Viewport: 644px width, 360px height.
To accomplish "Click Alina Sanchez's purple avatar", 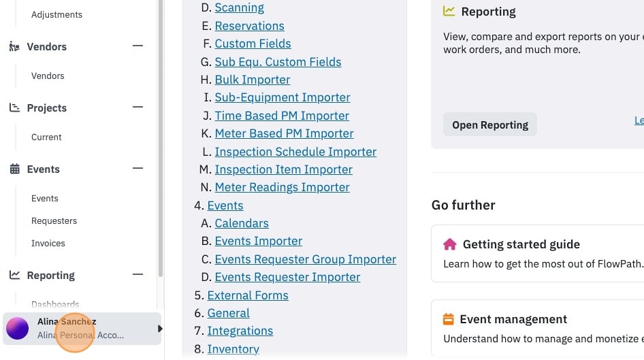I will click(x=17, y=329).
